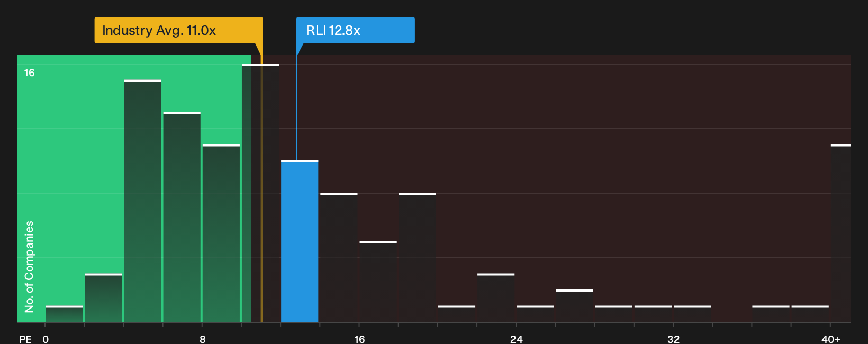Click the Industry Avg. 11.0x label
This screenshot has width=868, height=344.
click(x=178, y=30)
